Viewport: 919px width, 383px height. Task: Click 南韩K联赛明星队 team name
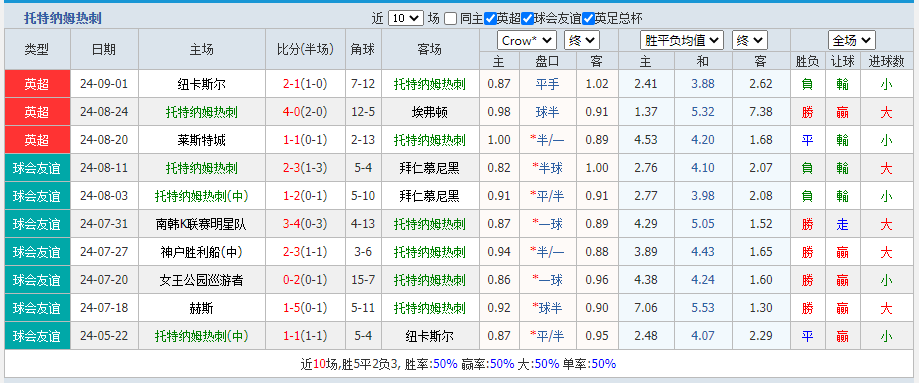click(202, 224)
